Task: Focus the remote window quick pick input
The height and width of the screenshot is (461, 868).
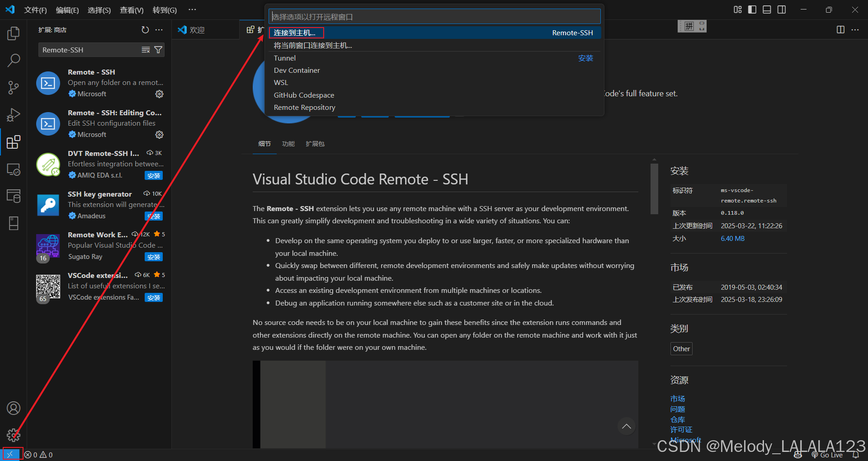Action: tap(434, 17)
